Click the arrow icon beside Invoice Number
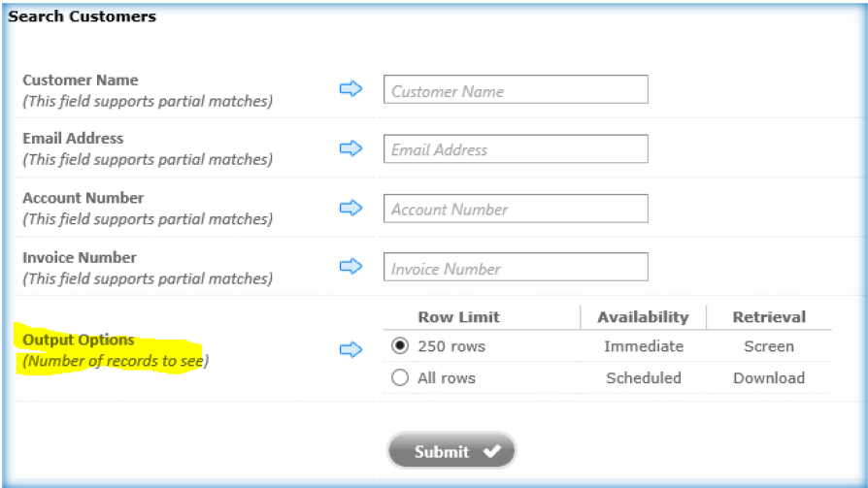 (351, 267)
